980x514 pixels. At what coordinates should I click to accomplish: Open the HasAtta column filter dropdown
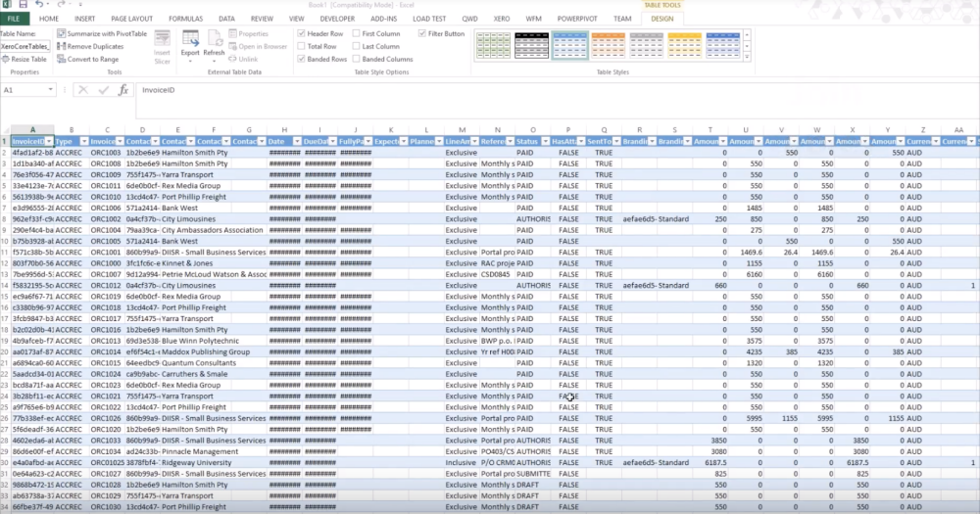pyautogui.click(x=581, y=142)
